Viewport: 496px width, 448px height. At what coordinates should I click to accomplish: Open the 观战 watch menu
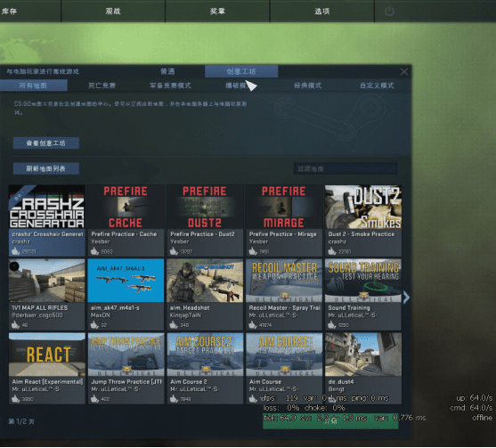click(x=113, y=12)
